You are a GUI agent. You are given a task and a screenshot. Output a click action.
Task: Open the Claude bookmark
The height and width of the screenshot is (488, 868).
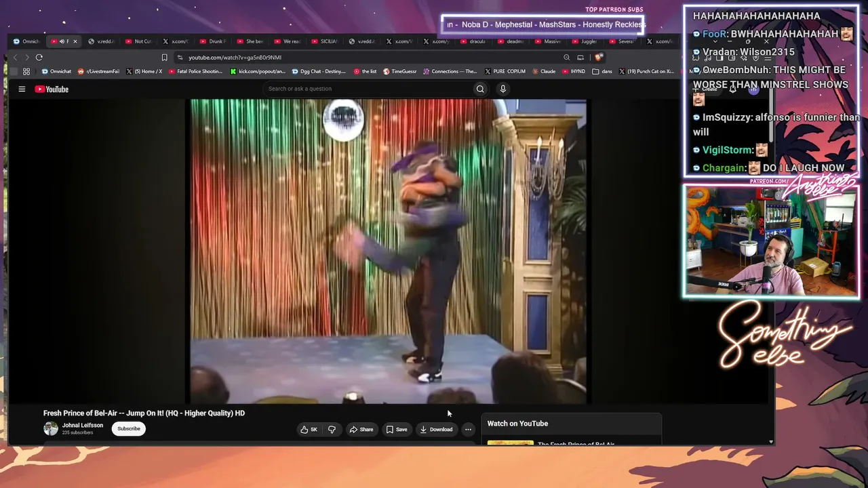(x=544, y=71)
